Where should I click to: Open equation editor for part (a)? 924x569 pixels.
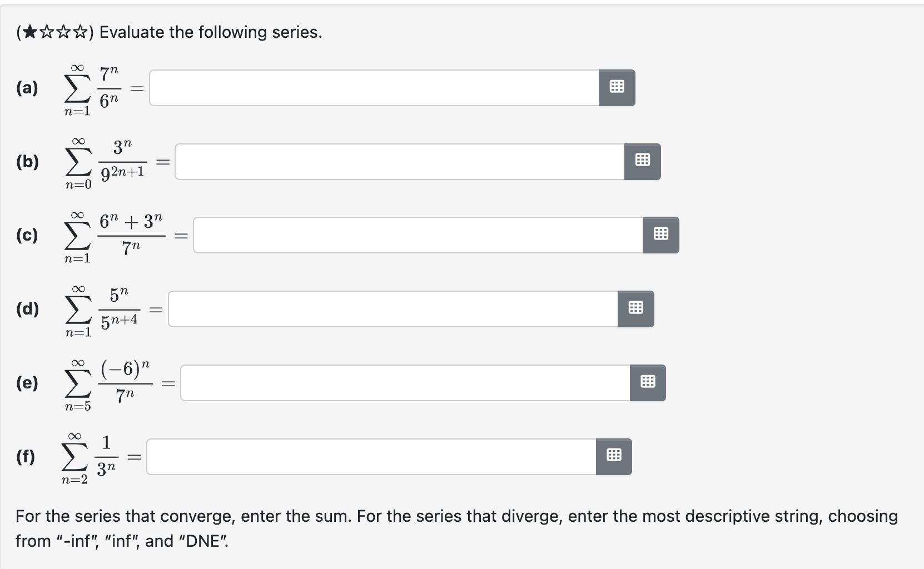click(617, 88)
